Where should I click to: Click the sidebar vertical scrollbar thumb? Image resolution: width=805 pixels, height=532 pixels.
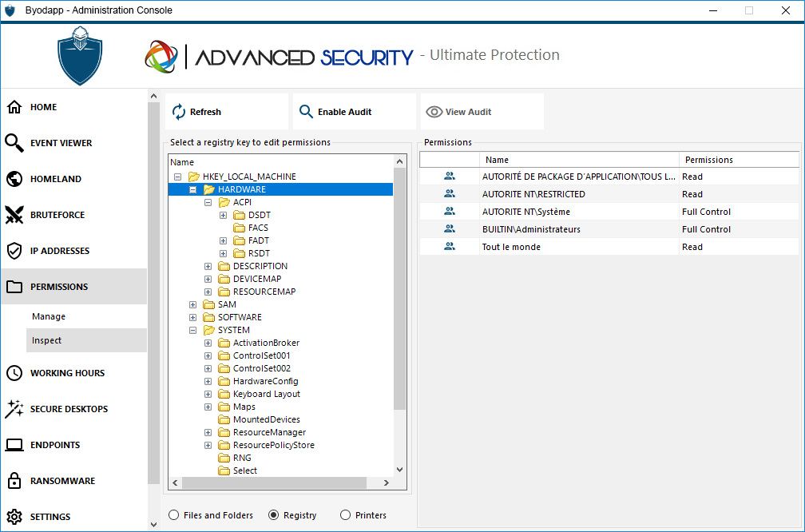point(153,292)
